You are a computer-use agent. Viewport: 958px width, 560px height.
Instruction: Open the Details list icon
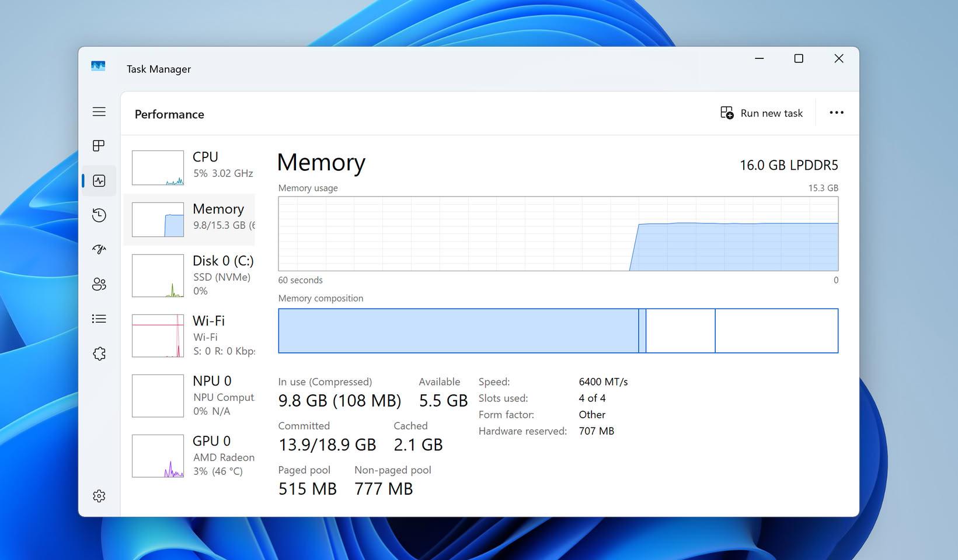tap(99, 318)
